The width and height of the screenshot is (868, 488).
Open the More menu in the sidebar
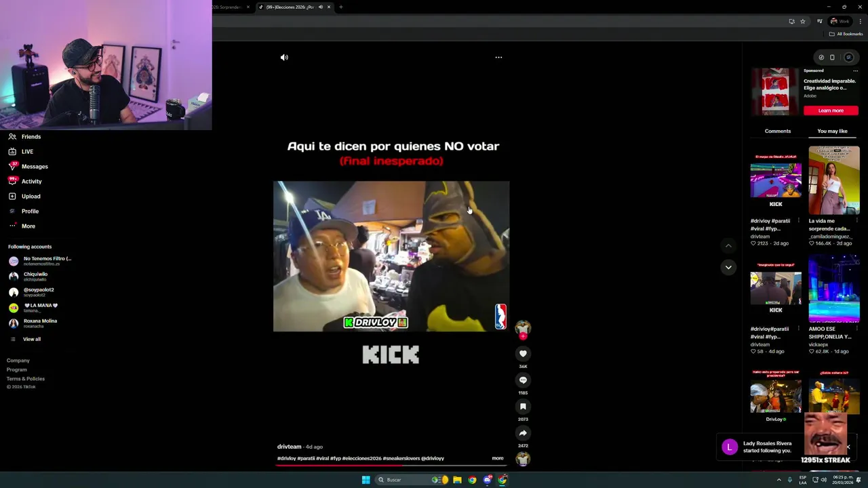[x=22, y=226]
